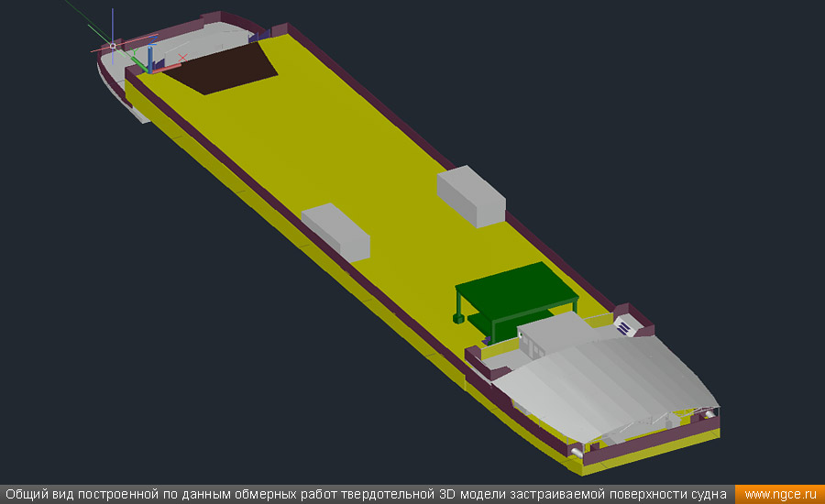This screenshot has height=504, width=825.
Task: Click the caption text starting with "Общий вид построенной"
Action: (366, 495)
